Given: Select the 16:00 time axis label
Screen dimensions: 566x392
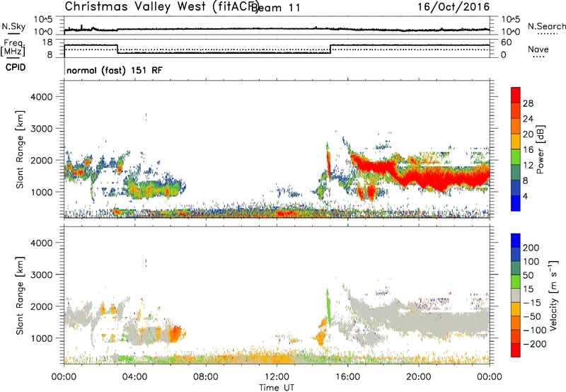Looking at the screenshot, I should point(347,377).
